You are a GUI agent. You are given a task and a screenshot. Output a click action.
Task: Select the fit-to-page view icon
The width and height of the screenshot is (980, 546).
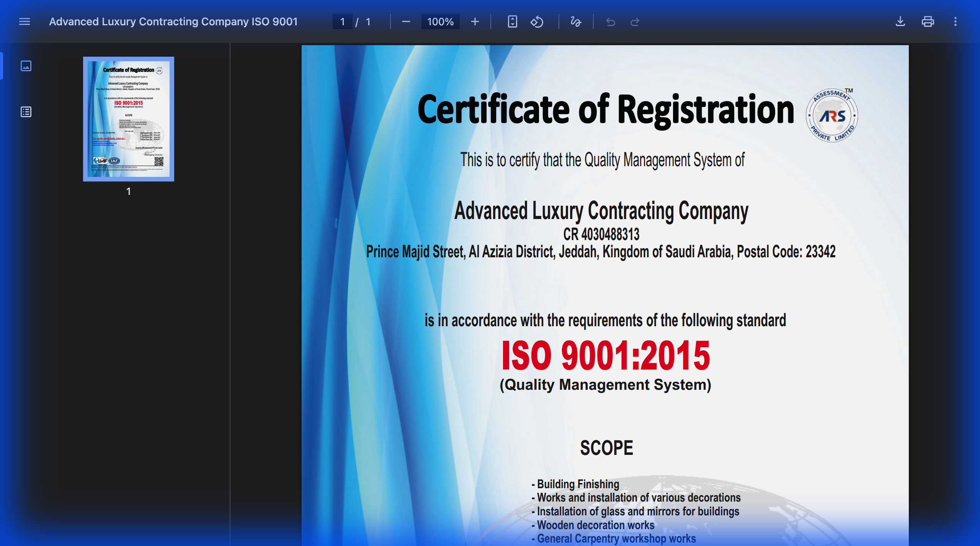[512, 22]
